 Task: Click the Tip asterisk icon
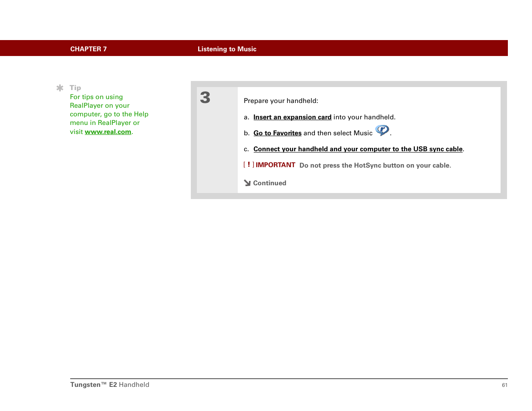(60, 88)
